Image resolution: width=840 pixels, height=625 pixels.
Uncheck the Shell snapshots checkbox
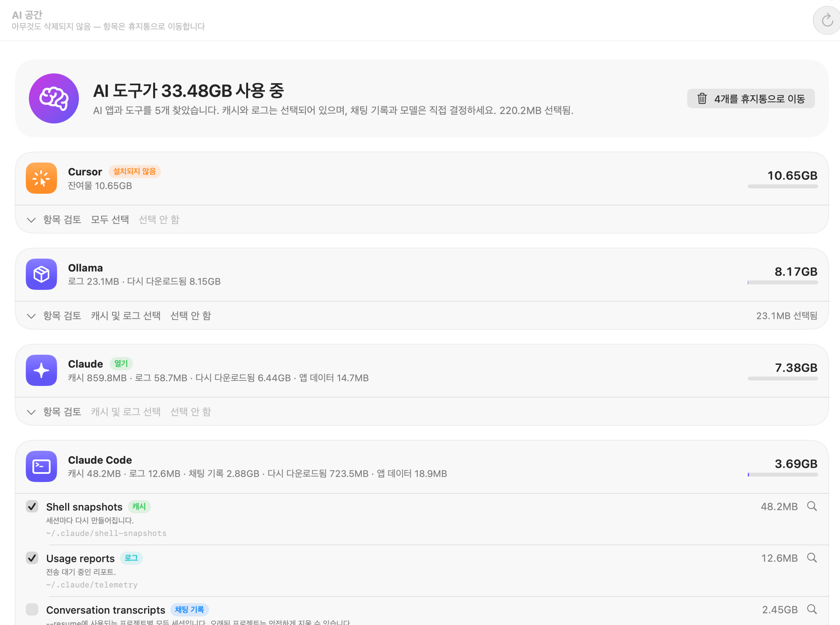click(x=32, y=506)
